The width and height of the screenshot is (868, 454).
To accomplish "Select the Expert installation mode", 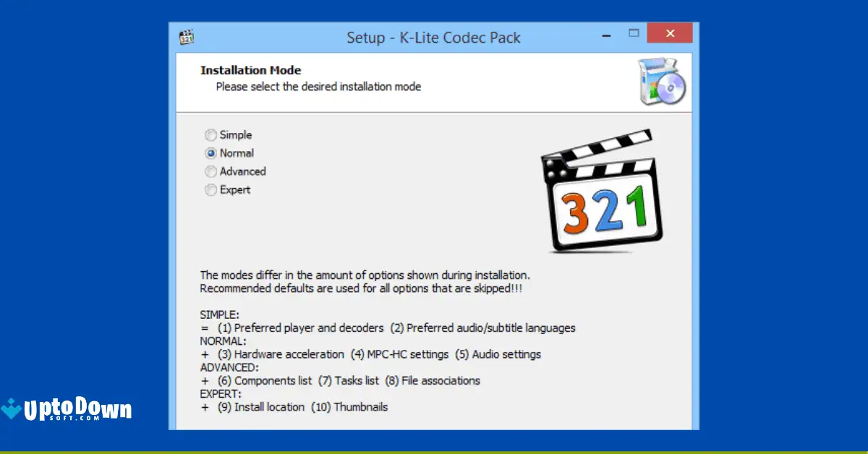I will click(210, 189).
